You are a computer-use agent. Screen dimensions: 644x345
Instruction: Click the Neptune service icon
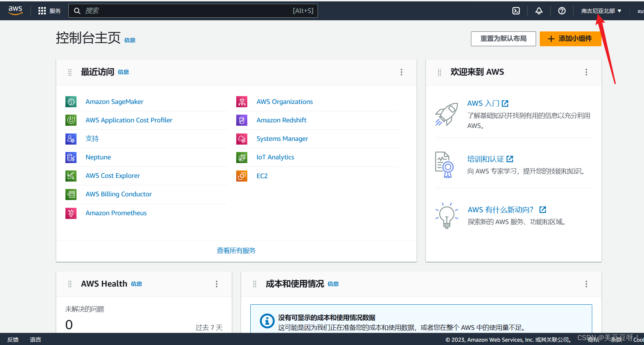click(x=71, y=157)
